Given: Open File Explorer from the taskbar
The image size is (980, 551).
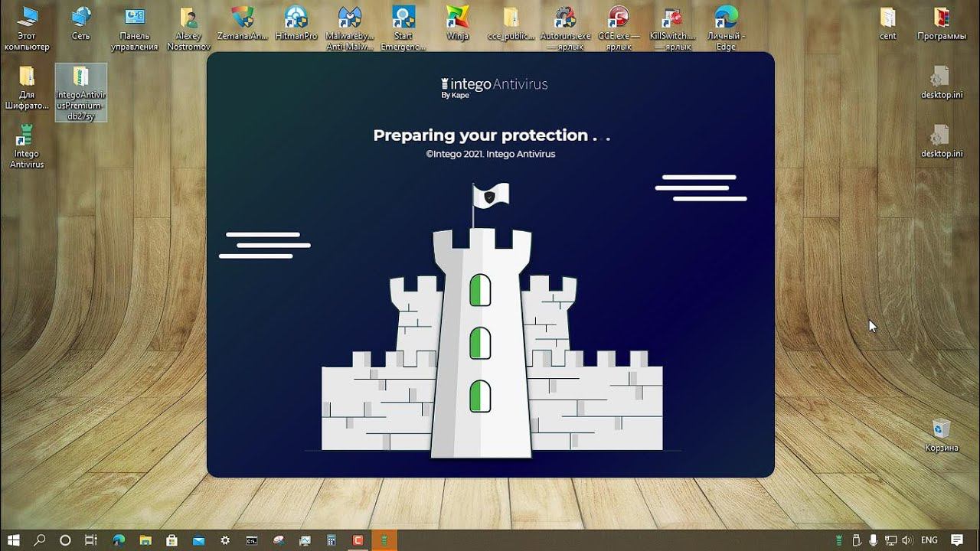Looking at the screenshot, I should click(x=145, y=540).
